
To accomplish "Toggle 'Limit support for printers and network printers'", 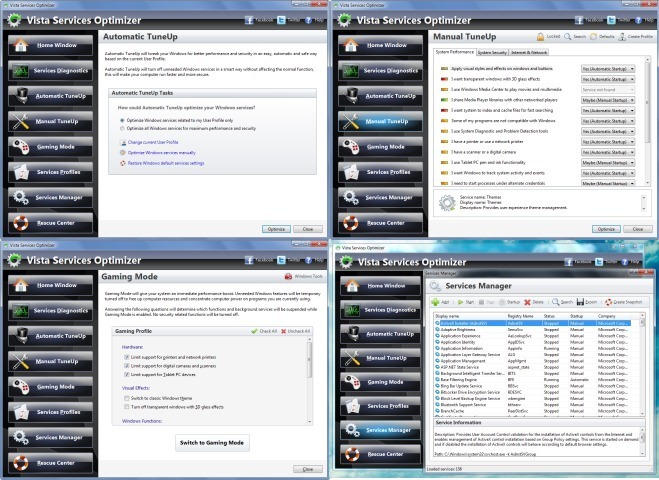I will (x=127, y=357).
